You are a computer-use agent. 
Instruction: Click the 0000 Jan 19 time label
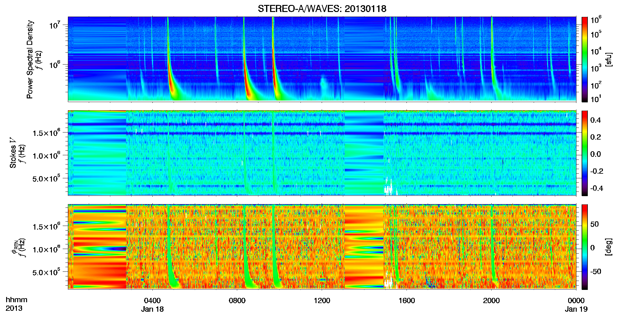576,305
